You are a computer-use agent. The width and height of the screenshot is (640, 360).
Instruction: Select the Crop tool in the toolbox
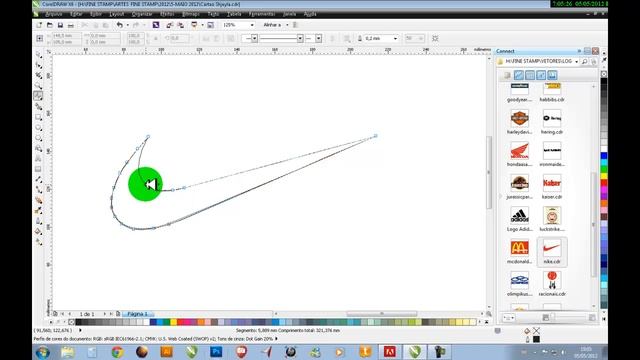click(x=38, y=76)
